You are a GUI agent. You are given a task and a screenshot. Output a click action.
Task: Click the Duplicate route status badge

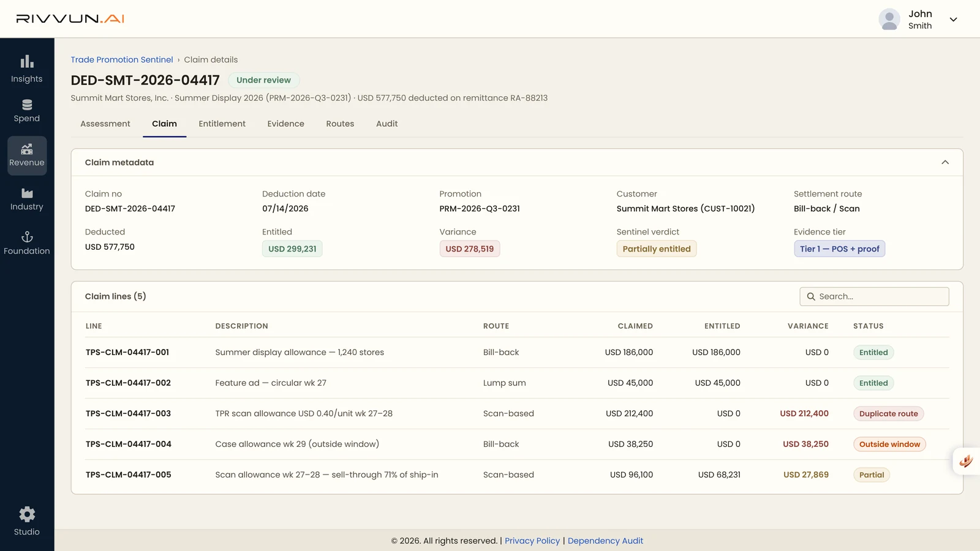click(889, 413)
